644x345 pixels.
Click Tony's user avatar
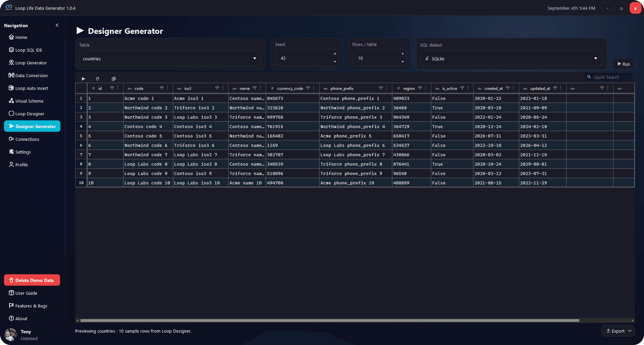[x=11, y=335]
